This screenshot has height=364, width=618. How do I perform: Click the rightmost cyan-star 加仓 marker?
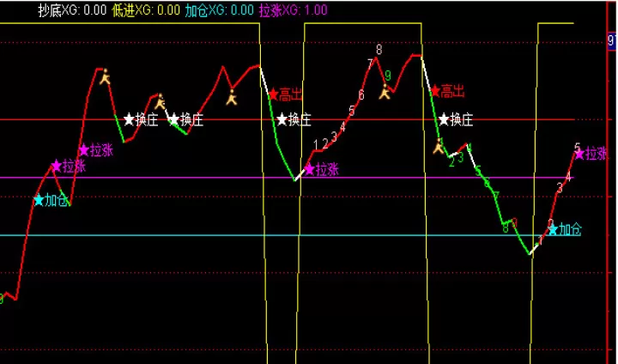[x=565, y=229]
